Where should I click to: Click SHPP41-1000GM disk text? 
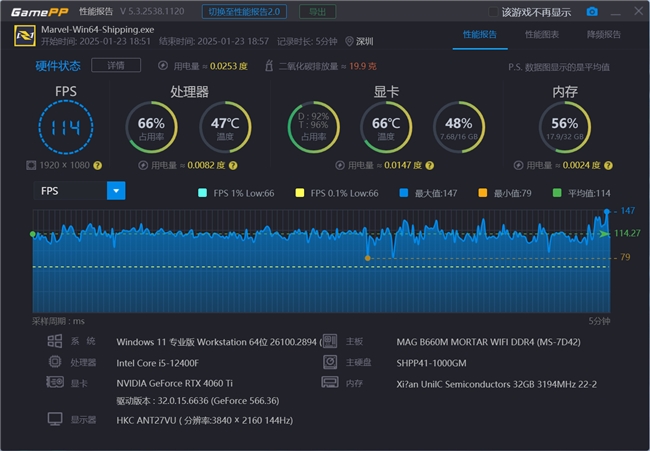[431, 364]
